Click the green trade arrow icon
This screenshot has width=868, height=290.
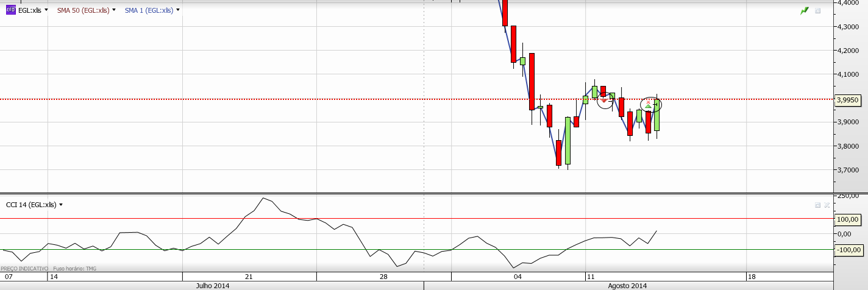coord(805,10)
